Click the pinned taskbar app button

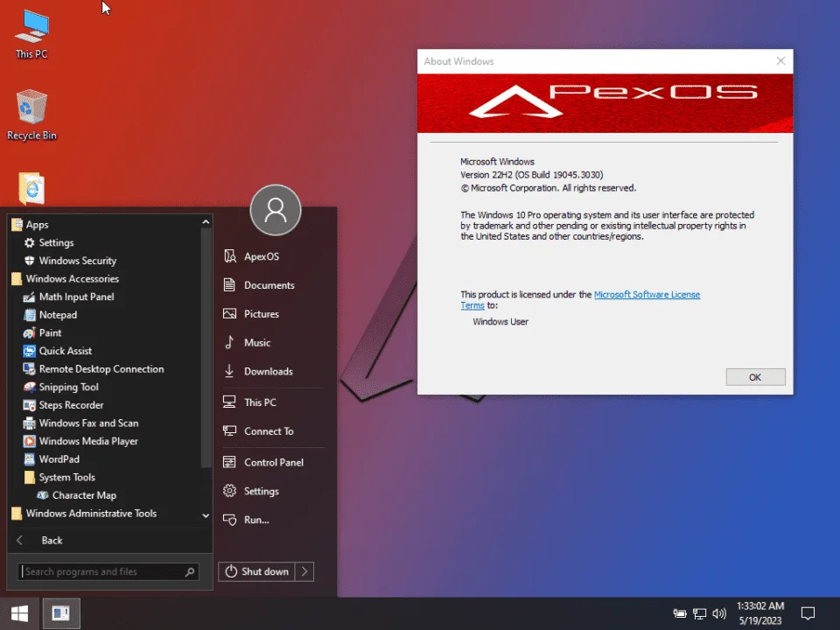pyautogui.click(x=61, y=613)
